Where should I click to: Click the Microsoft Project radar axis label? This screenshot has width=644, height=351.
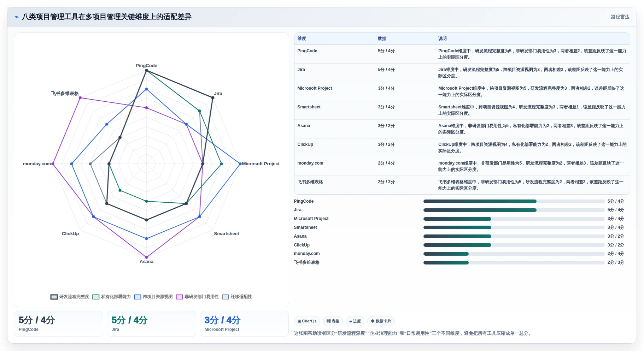pos(261,164)
